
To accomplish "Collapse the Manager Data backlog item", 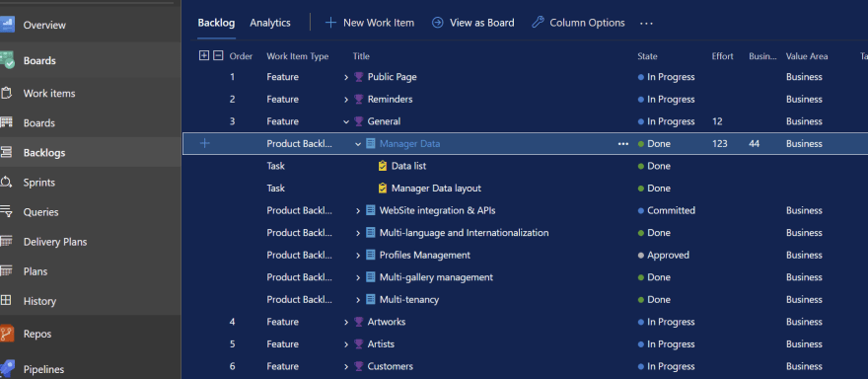I will tap(358, 143).
